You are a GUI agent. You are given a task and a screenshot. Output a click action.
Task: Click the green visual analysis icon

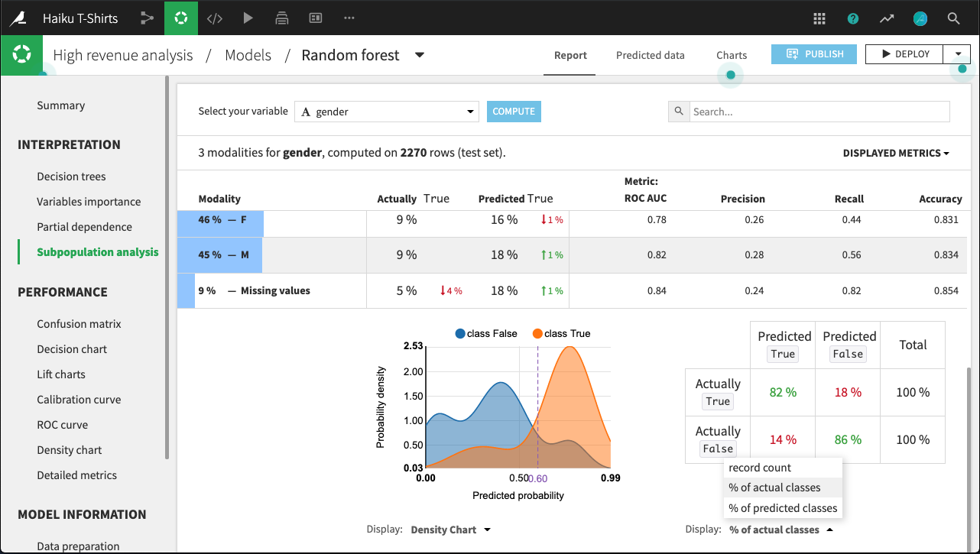coord(21,55)
